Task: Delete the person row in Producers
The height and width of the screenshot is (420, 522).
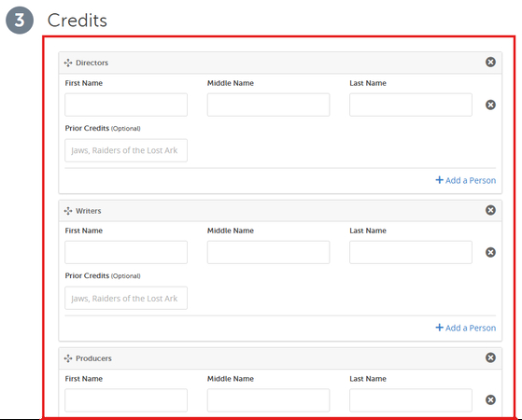Action: [x=490, y=399]
